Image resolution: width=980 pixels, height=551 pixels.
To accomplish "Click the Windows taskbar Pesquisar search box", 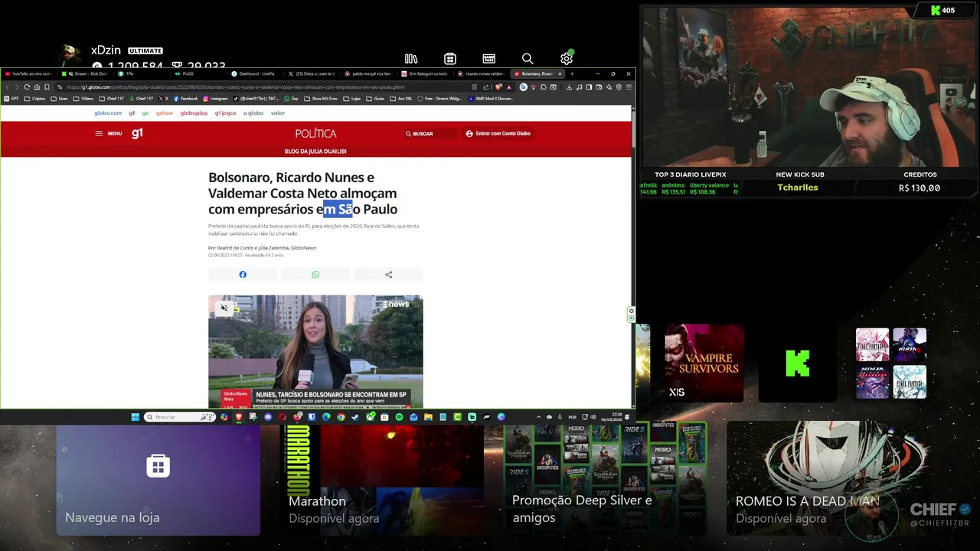I will click(181, 417).
